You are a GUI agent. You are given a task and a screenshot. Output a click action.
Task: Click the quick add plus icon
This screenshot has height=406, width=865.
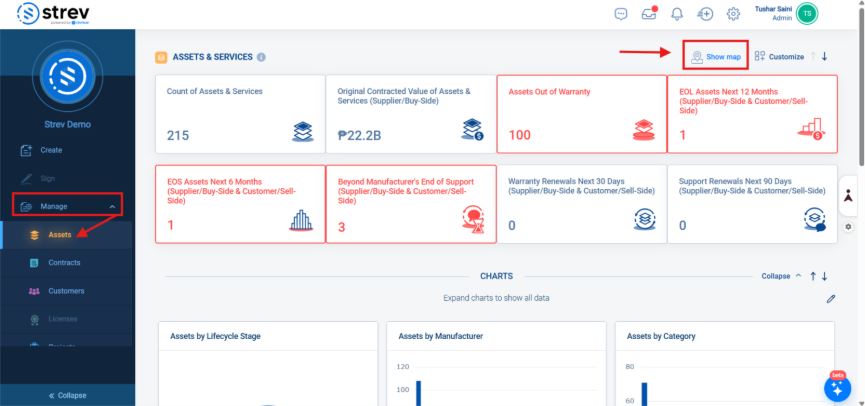point(705,14)
